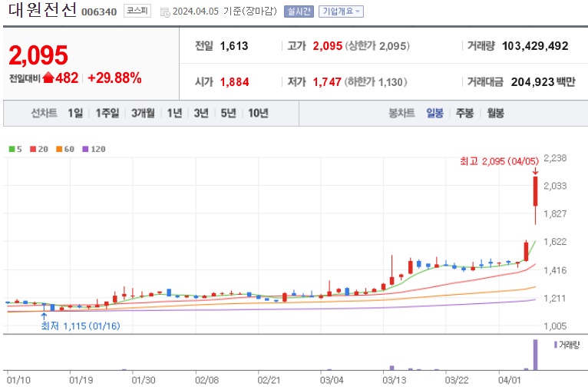
Task: Select the 3년 line chart period
Action: coord(201,113)
